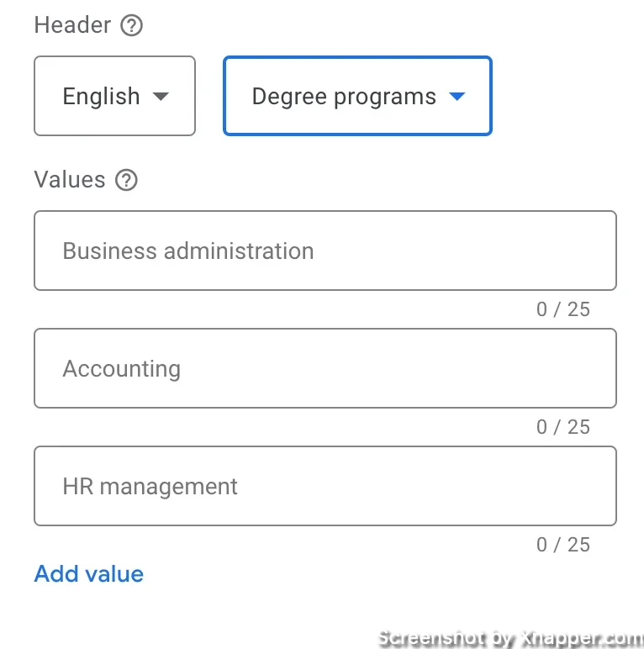
Task: Click the empty right side of the HR management field
Action: [x=456, y=486]
